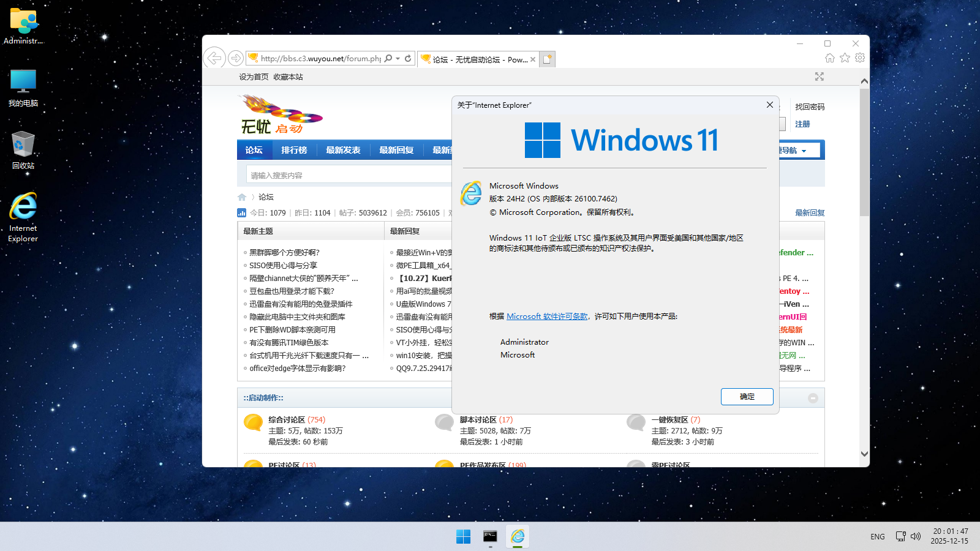Open thread 豆包盘也用登录才能下载?
The image size is (980, 551).
292,291
